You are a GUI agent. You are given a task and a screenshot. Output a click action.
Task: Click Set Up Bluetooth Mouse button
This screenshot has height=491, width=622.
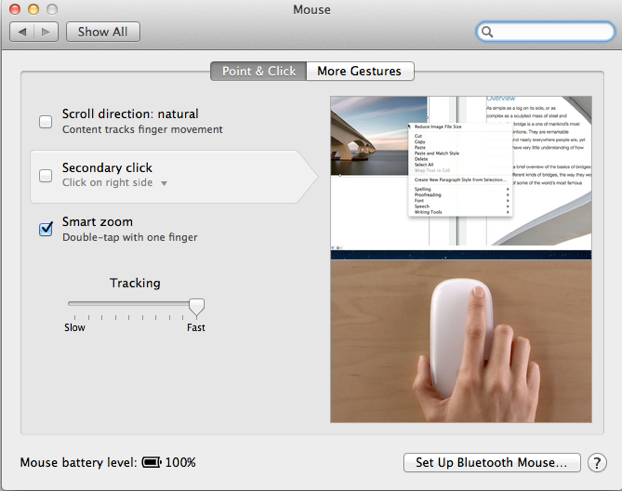[491, 463]
